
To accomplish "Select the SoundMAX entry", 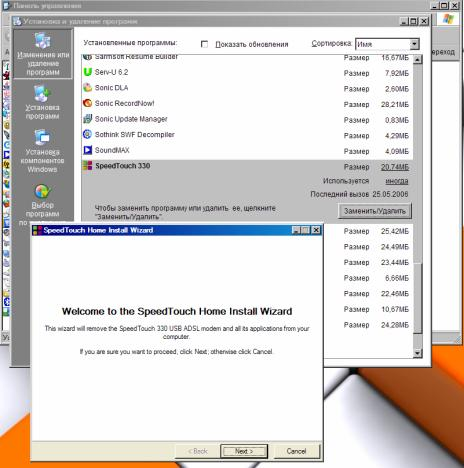I will [x=247, y=151].
